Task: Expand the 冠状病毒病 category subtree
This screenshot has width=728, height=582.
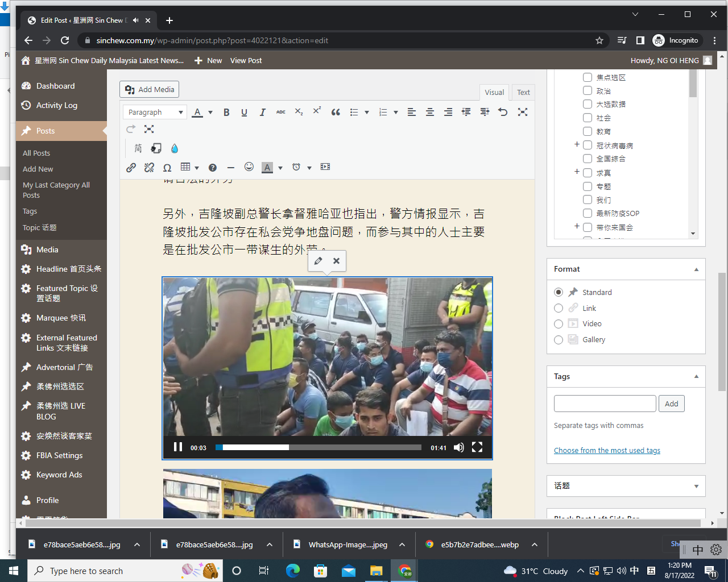Action: (x=577, y=145)
